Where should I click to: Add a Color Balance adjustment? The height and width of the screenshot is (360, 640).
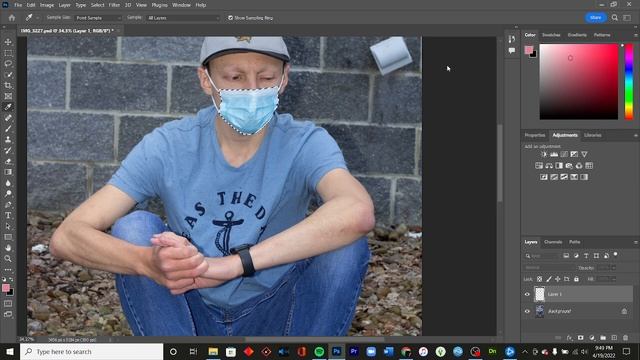click(549, 166)
